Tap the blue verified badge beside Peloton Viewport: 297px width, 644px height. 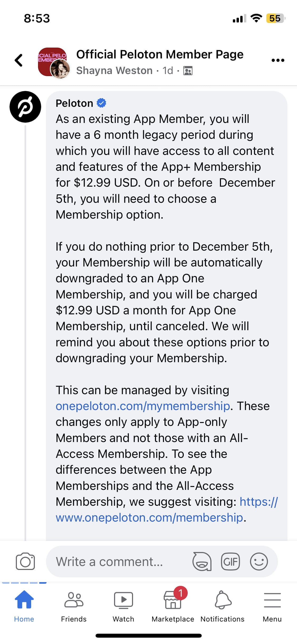[101, 103]
